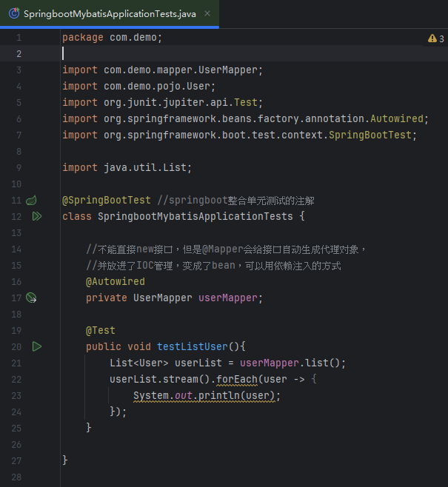Click the Spring bean gutter icon on line 11
This screenshot has width=448, height=487.
click(31, 201)
